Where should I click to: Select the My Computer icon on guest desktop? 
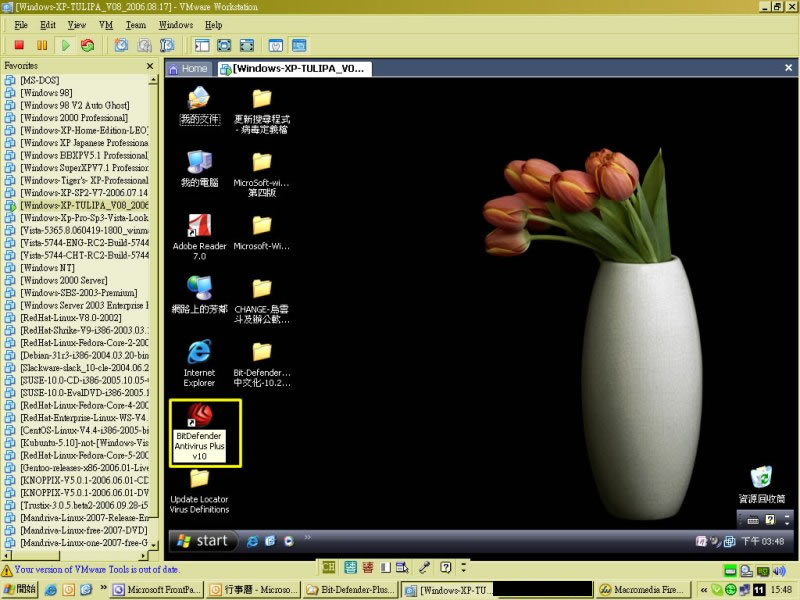click(x=199, y=169)
